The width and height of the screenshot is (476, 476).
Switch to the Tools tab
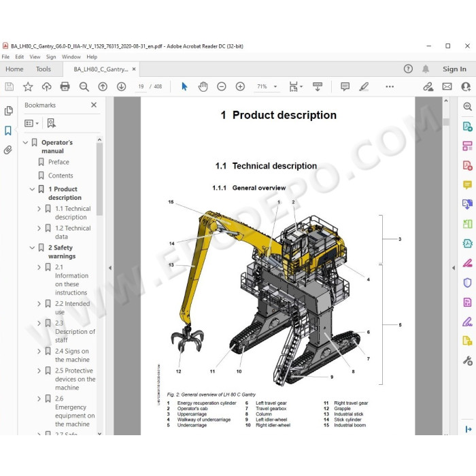tap(44, 69)
